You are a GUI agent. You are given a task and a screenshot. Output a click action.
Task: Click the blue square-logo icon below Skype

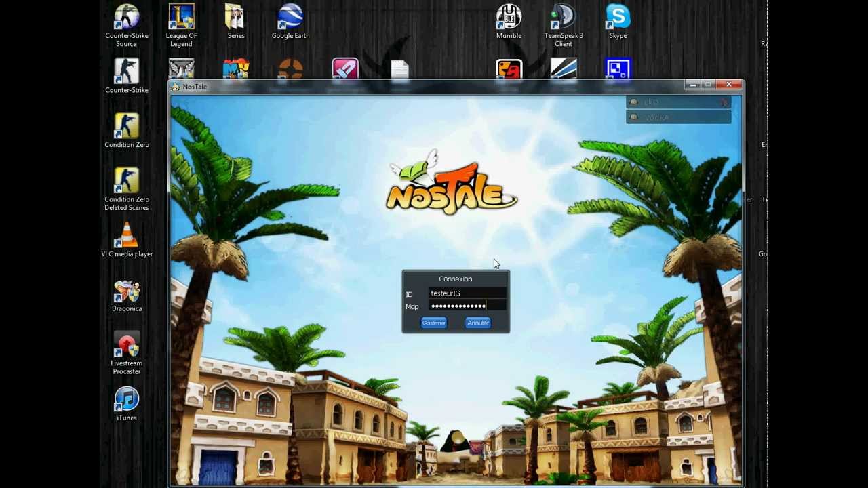(x=618, y=70)
